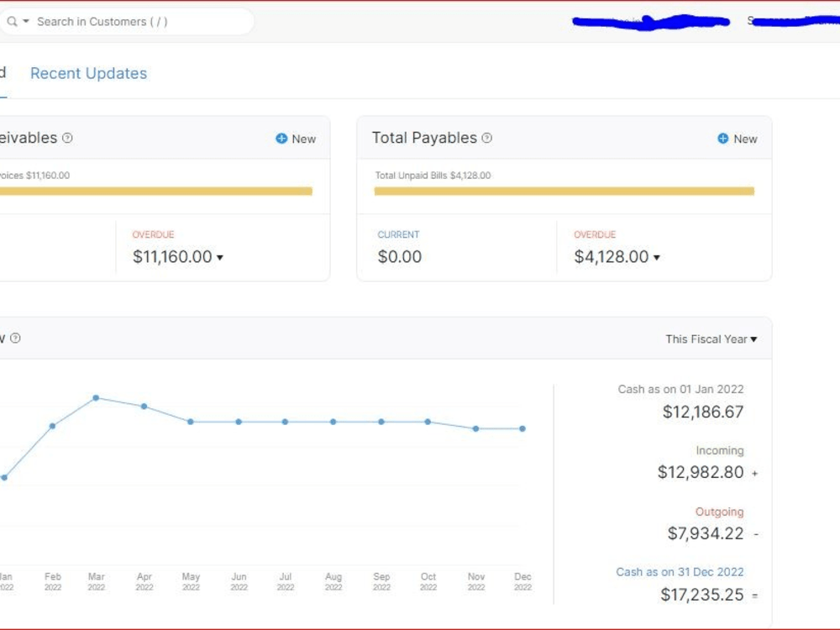Switch to the Dashboard tab
The width and height of the screenshot is (840, 630).
(x=3, y=73)
